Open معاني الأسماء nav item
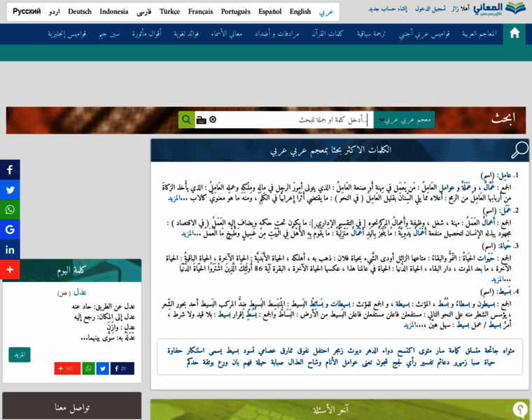Image resolution: width=532 pixels, height=420 pixels. tap(226, 34)
